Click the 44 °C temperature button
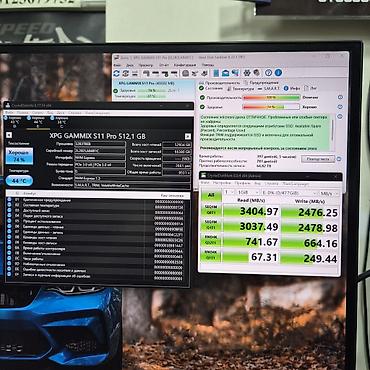Image resolution: width=370 pixels, height=370 pixels. 20,181
